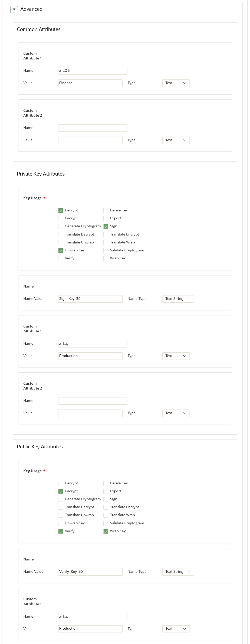This screenshot has height=644, width=250.
Task: Uncheck Sign in Private Key Usage
Action: pyautogui.click(x=106, y=226)
